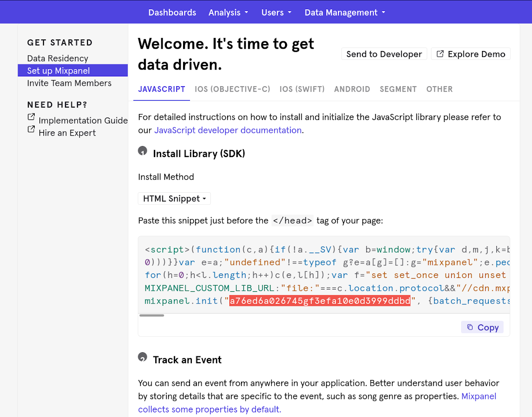The height and width of the screenshot is (417, 532).
Task: Open JavaScript developer documentation link
Action: (x=228, y=130)
